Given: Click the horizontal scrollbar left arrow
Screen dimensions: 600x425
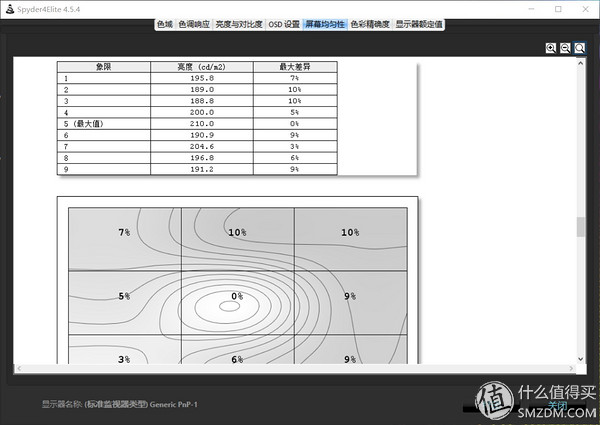Looking at the screenshot, I should coord(19,368).
